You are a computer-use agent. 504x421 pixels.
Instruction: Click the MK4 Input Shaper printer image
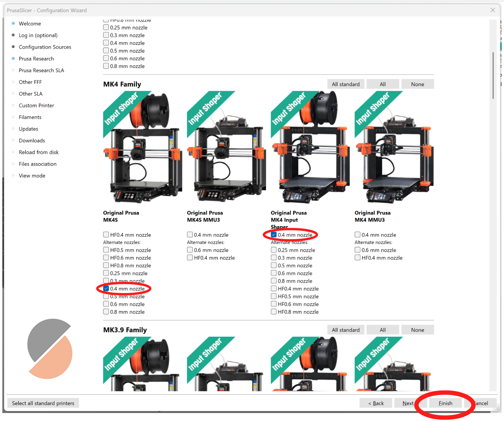point(310,147)
